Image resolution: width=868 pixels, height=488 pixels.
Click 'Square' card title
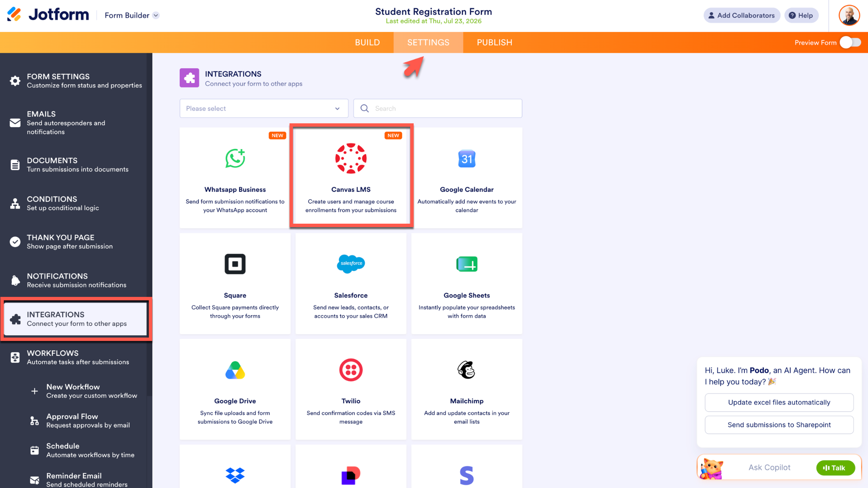(235, 295)
